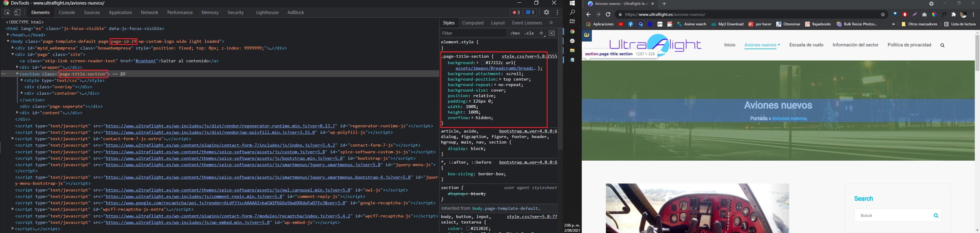Switch to the Sources tab
Screen dimensions: 980x233
pyautogui.click(x=92, y=13)
